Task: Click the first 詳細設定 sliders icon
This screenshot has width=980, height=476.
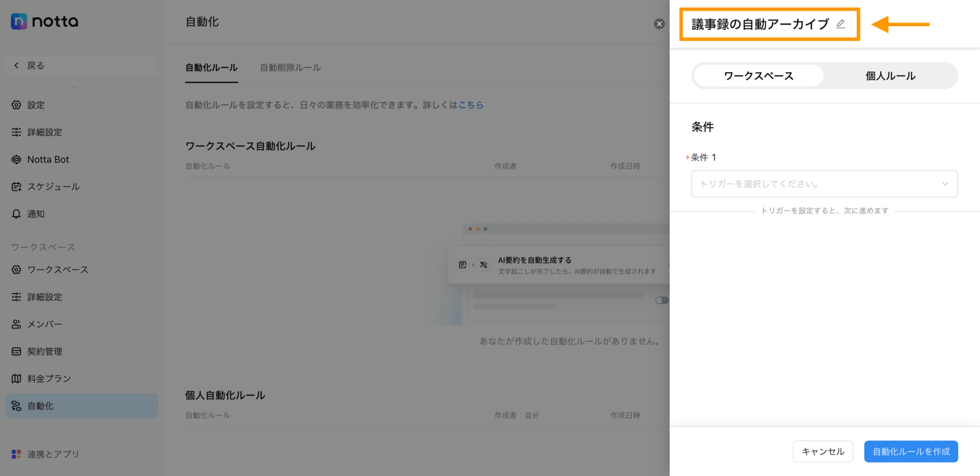Action: pos(17,132)
